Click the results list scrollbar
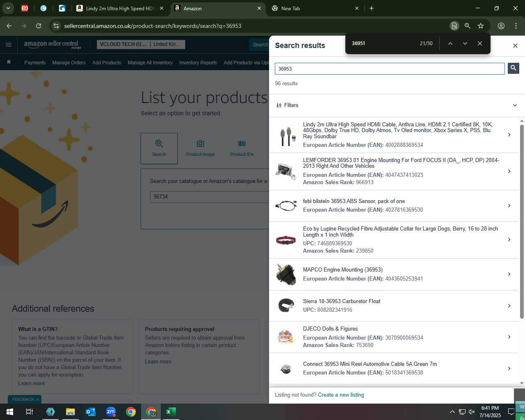Screen dimensions: 525x420 point(522,221)
